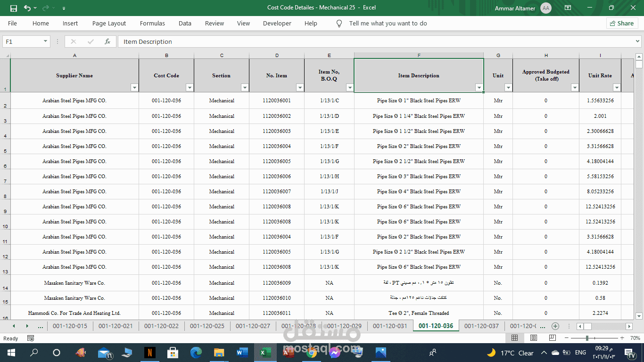Open Supplier Name filter dropdown
The image size is (644, 362).
tap(134, 87)
